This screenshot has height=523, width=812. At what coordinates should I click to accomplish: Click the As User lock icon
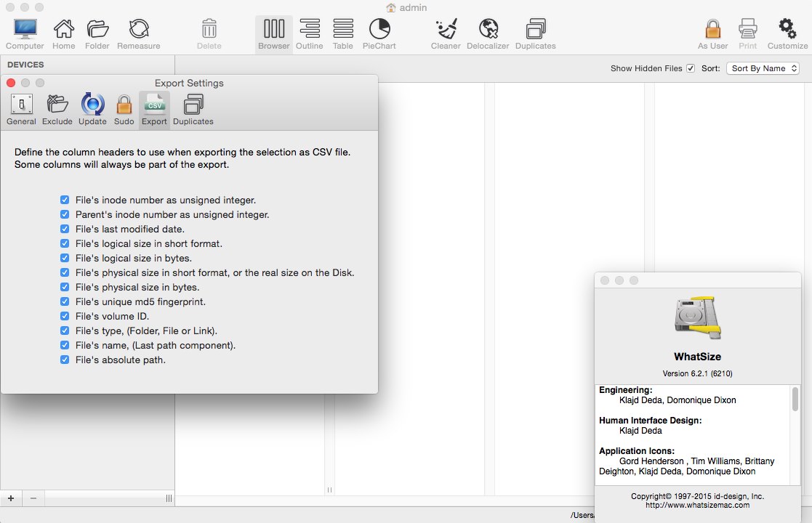coord(712,34)
